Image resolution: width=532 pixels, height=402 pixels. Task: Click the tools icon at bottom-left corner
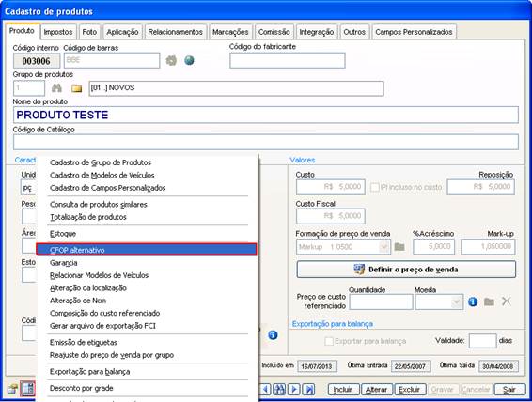point(12,389)
